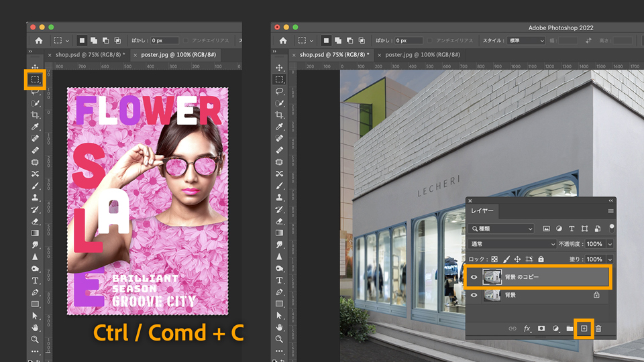Select Eyedropper tool in shop.psd window
Viewport: 644px width, 362px height.
(x=279, y=127)
